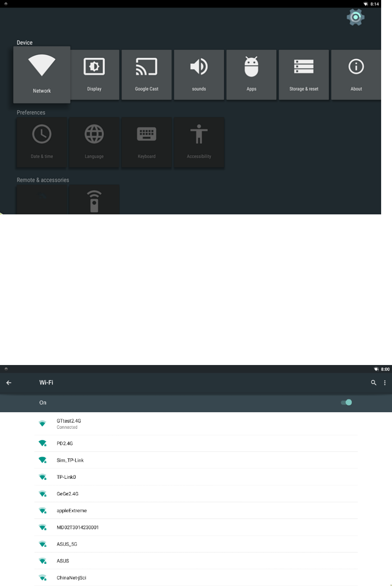
Task: Open the About tile
Action: (x=356, y=75)
